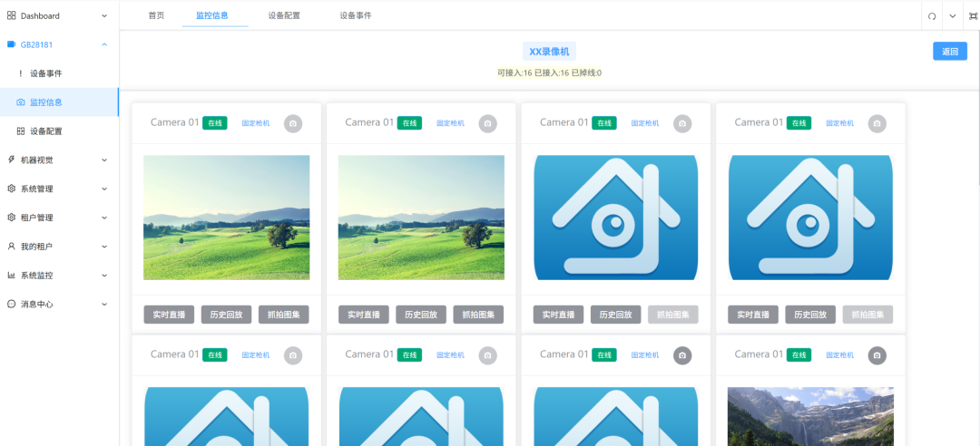Click the 系统监控 chart icon
The width and height of the screenshot is (980, 446).
pyautogui.click(x=11, y=276)
